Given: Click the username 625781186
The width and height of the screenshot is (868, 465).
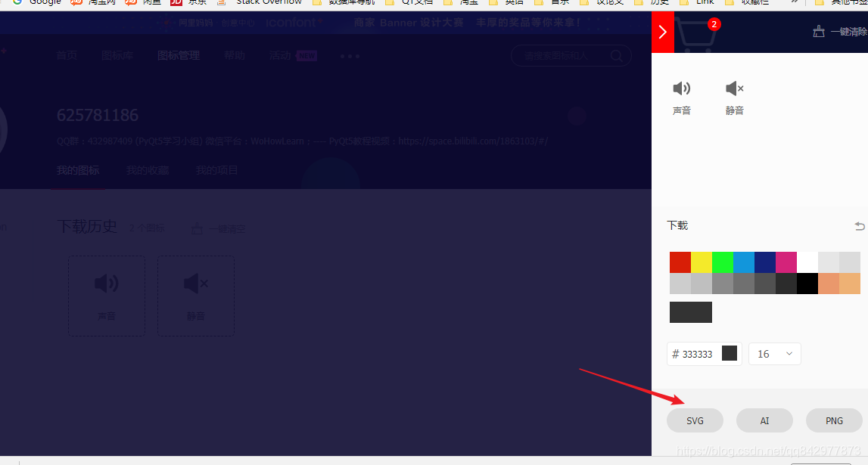Looking at the screenshot, I should [x=98, y=115].
